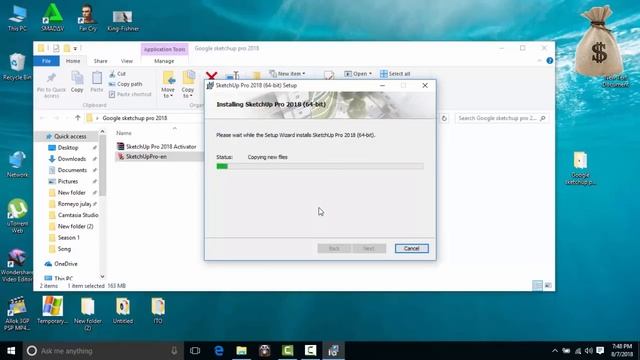Select Downloads in the navigation pane

click(x=72, y=159)
